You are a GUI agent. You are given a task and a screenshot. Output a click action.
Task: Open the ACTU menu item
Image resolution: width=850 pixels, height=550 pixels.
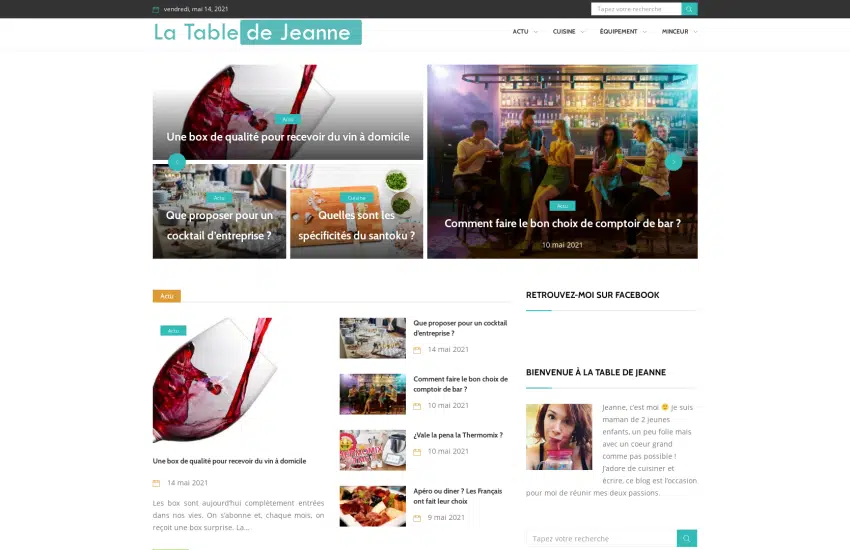pyautogui.click(x=520, y=31)
